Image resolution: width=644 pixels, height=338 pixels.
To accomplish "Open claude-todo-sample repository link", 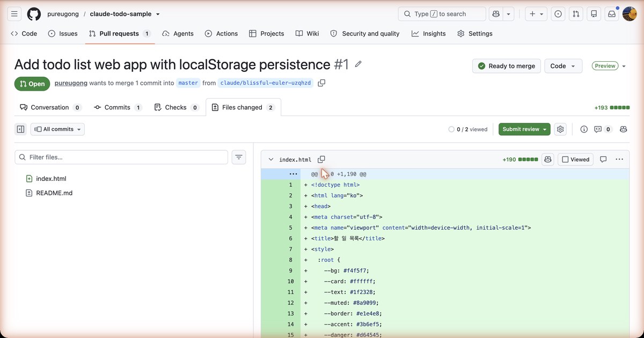I will (x=121, y=14).
